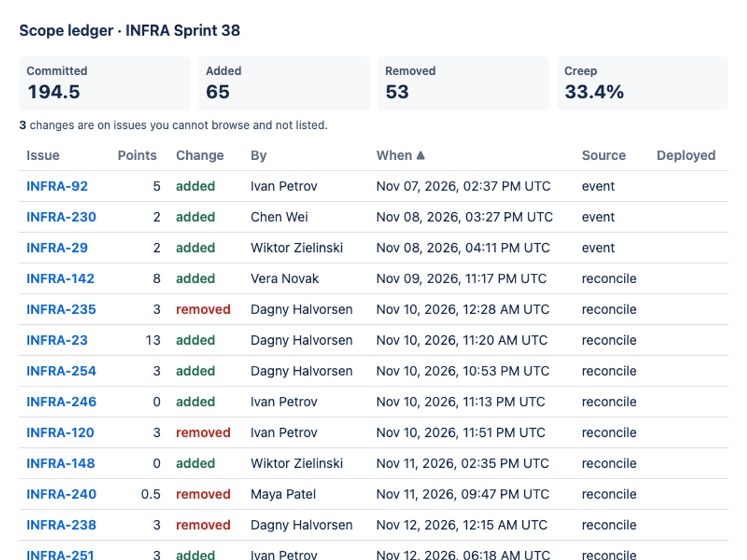Screen dimensions: 747x560
Task: Open issue INFRA-142
Action: pos(60,279)
